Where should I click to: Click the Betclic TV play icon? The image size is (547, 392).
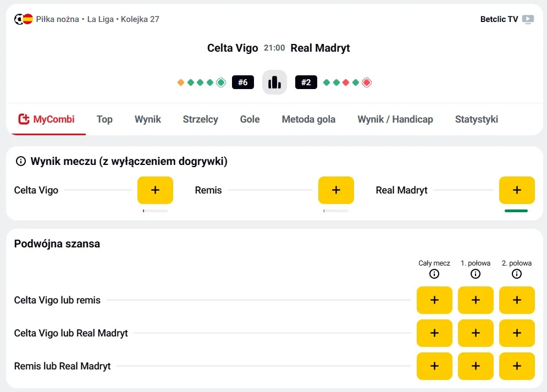[x=527, y=19]
